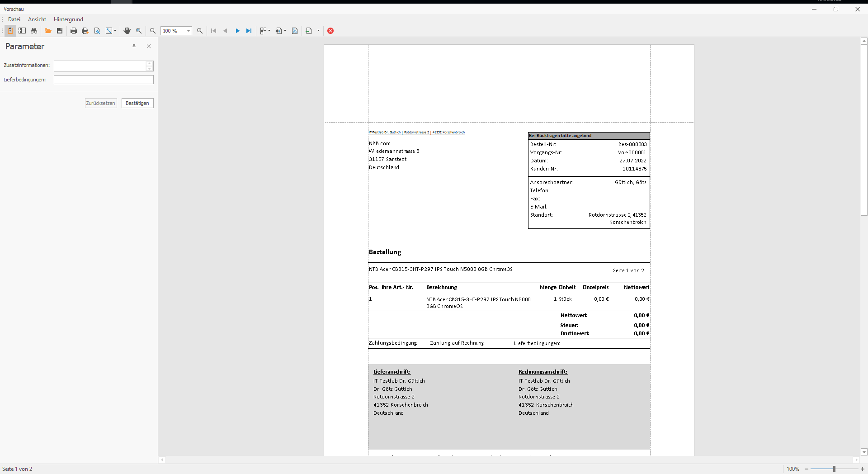Select the hand pan tool
This screenshot has width=868, height=474.
click(x=127, y=31)
